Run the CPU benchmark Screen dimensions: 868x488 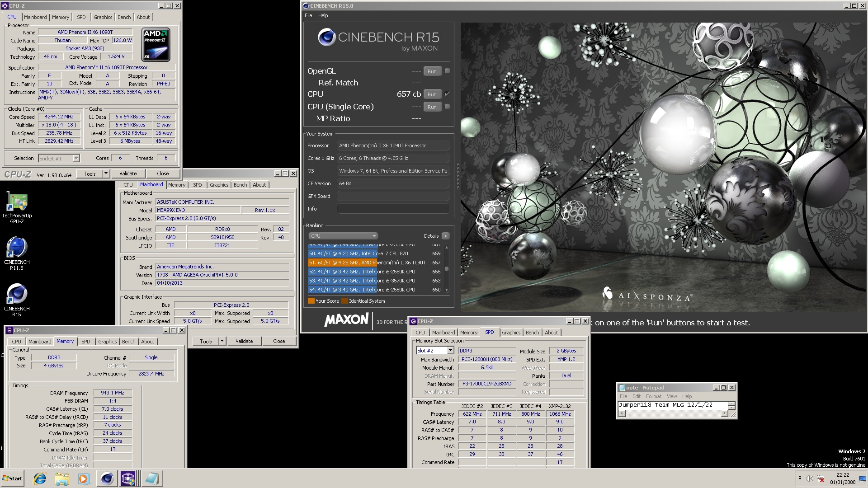point(432,94)
